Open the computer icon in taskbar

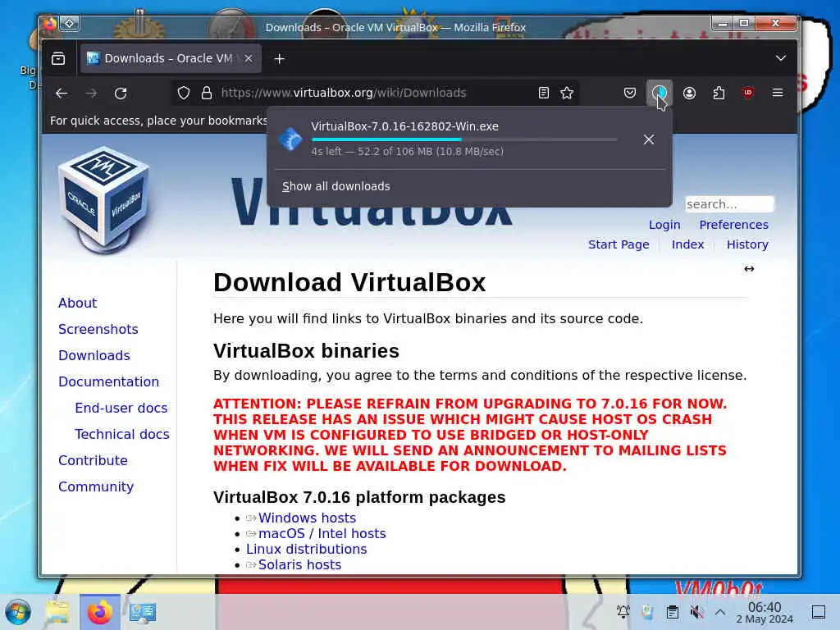coord(143,612)
